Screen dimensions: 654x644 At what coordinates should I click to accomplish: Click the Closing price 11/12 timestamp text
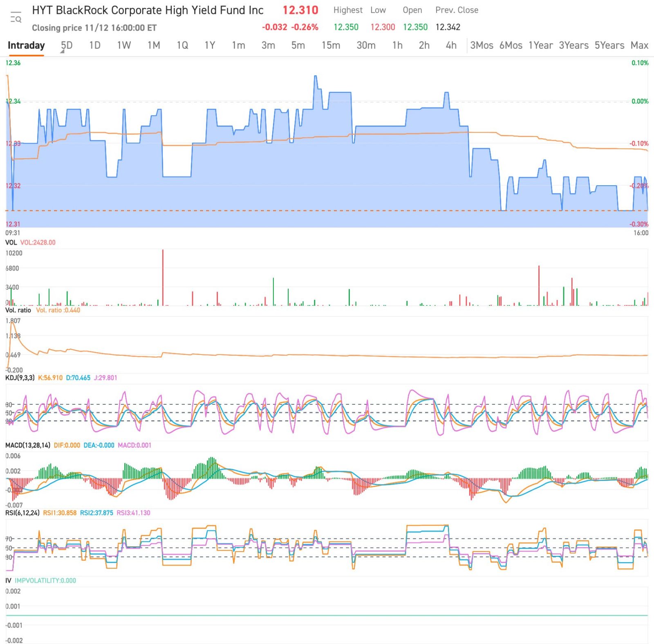pyautogui.click(x=94, y=28)
